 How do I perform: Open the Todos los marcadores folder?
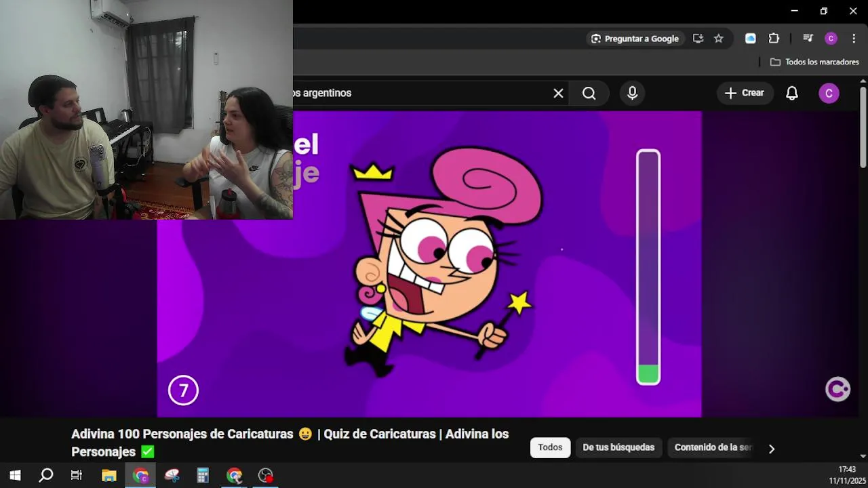pyautogui.click(x=814, y=62)
